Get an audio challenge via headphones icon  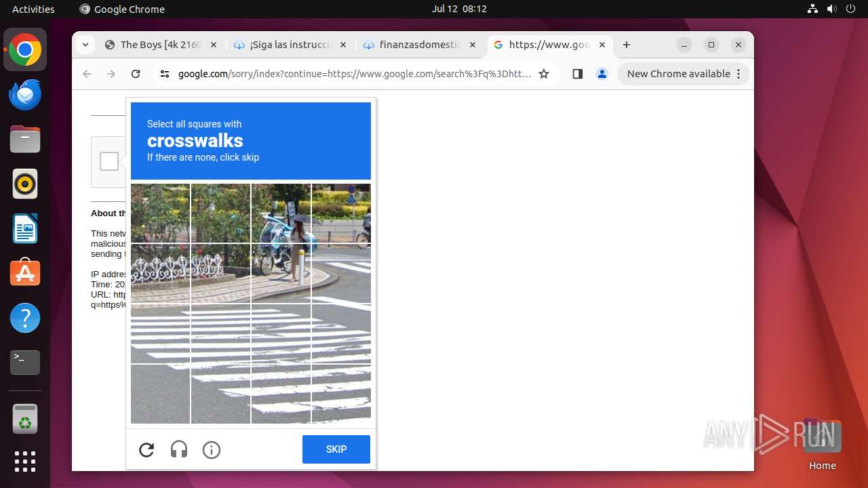coord(179,449)
